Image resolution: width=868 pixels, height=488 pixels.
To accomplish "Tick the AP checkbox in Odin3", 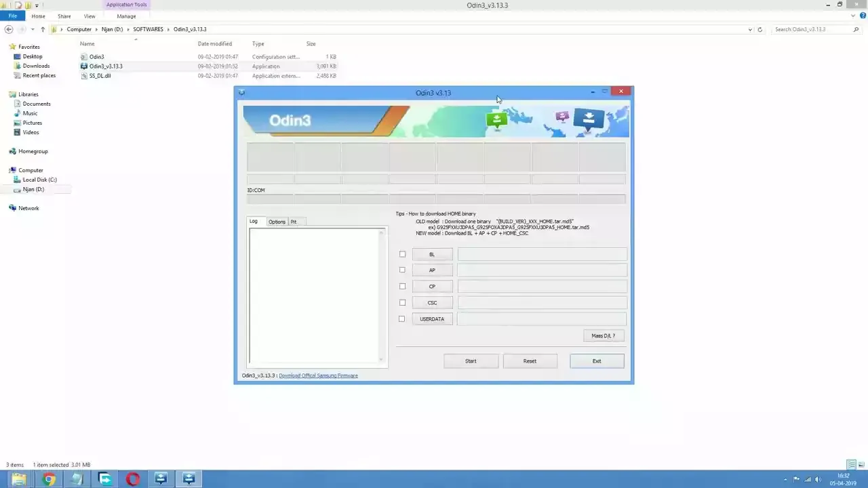I will coord(402,270).
